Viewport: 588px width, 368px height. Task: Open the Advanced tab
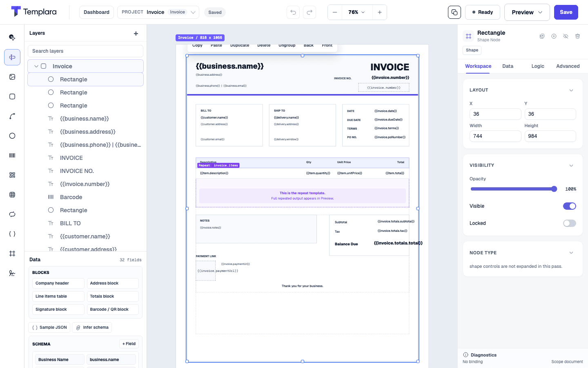pyautogui.click(x=568, y=66)
